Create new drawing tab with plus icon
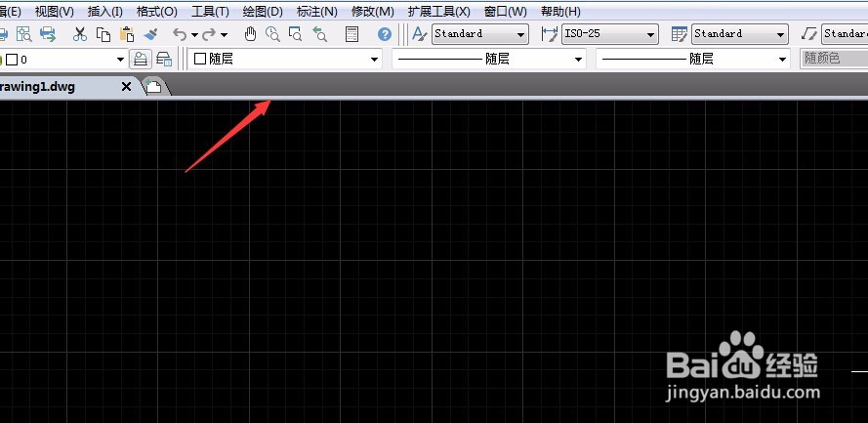This screenshot has width=868, height=423. pos(154,86)
